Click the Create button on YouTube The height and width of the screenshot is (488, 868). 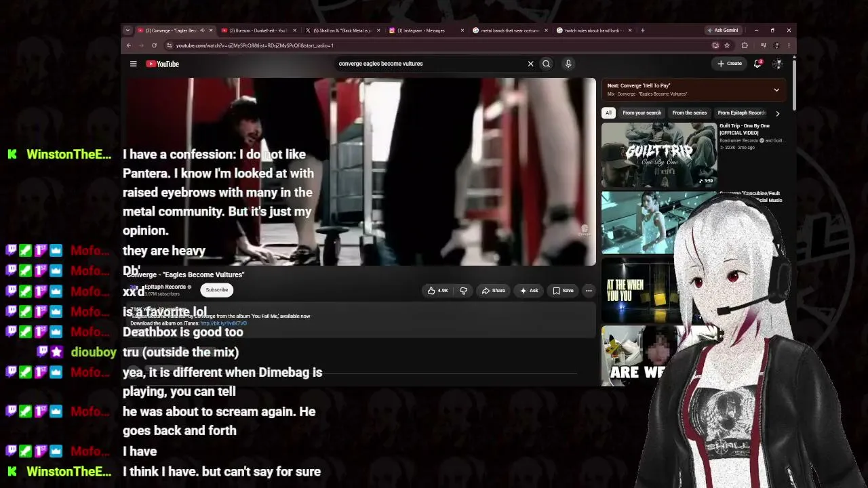730,64
